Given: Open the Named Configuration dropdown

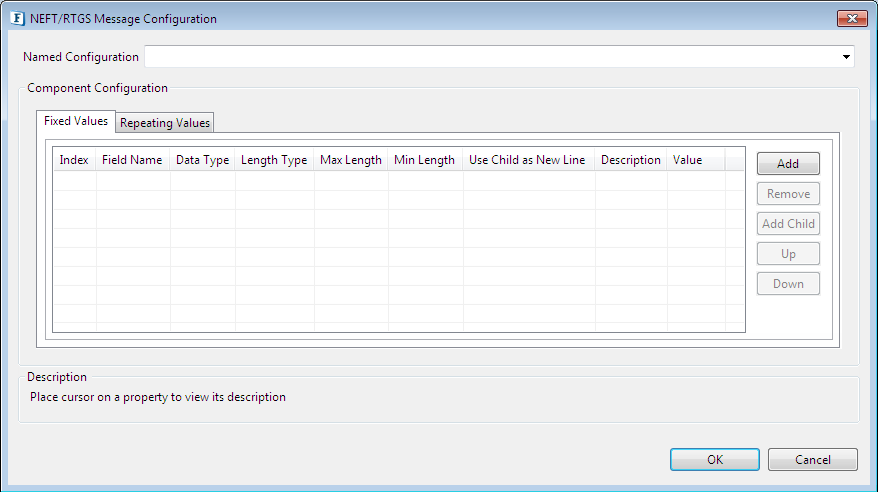Looking at the screenshot, I should [846, 57].
